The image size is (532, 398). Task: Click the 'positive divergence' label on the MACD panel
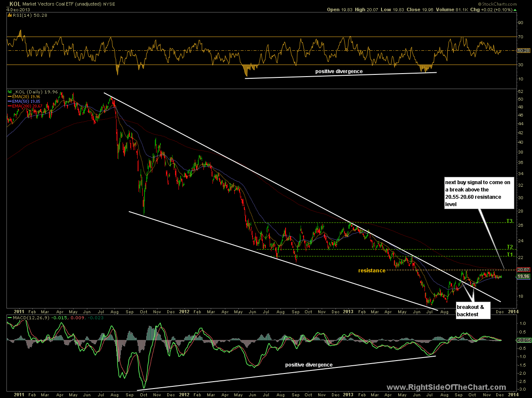[x=309, y=365]
